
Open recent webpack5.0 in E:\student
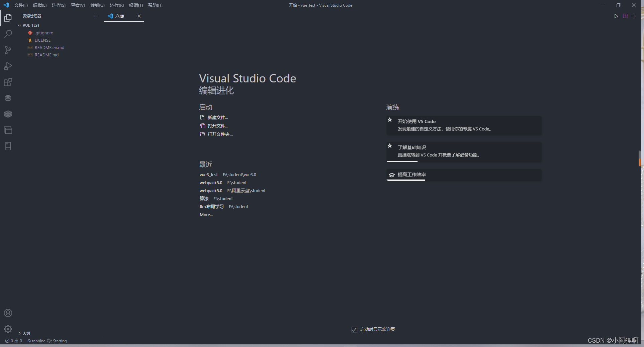(211, 183)
